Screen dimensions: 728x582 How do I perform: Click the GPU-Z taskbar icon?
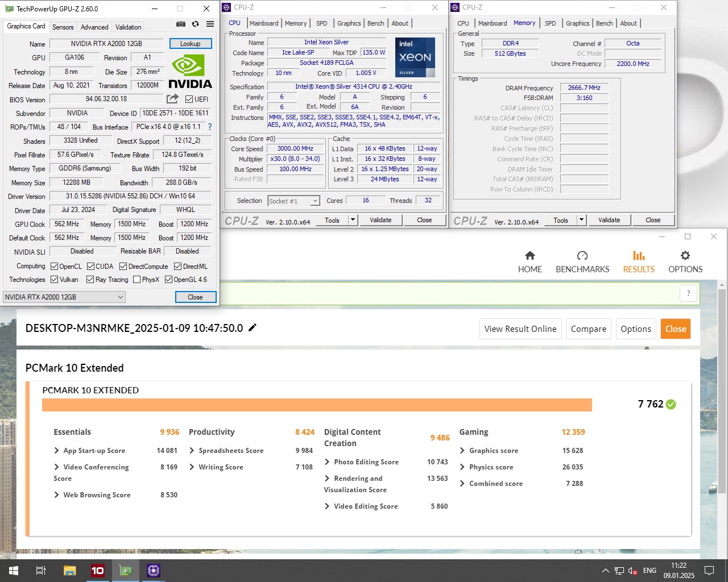125,570
